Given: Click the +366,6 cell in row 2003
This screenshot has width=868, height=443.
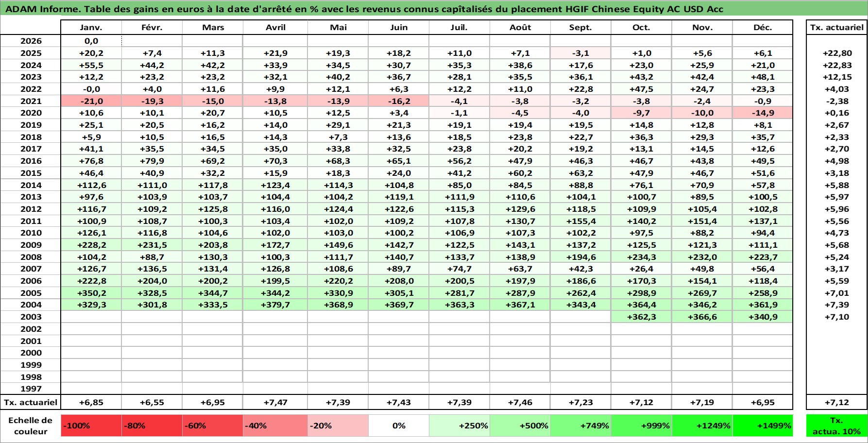Looking at the screenshot, I should pos(702,317).
